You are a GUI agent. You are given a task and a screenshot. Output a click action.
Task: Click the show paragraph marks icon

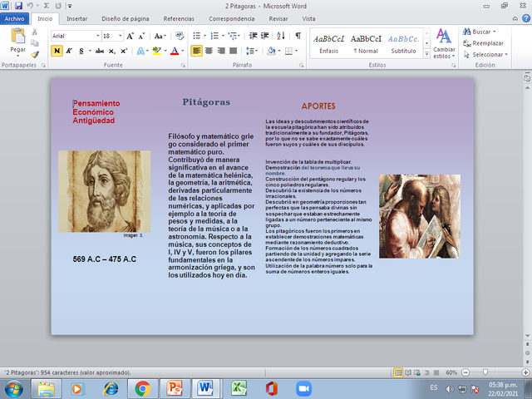click(x=298, y=36)
